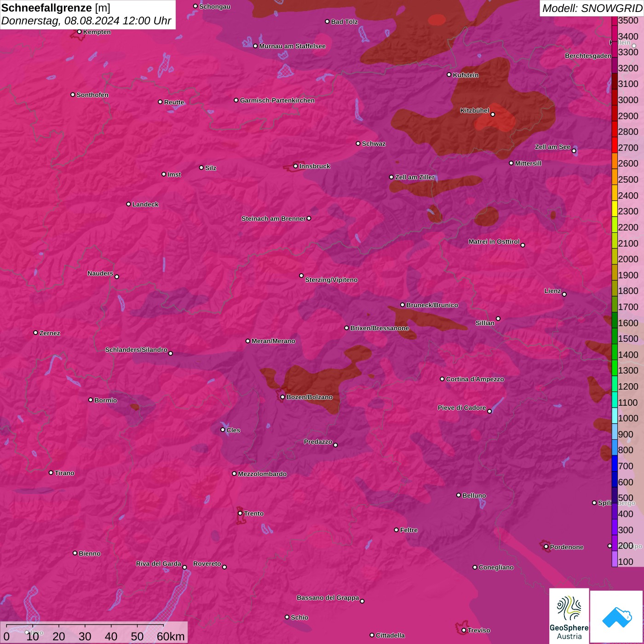Click the 'Mezzolombardo' label
This screenshot has width=644, height=644.
[x=262, y=474]
